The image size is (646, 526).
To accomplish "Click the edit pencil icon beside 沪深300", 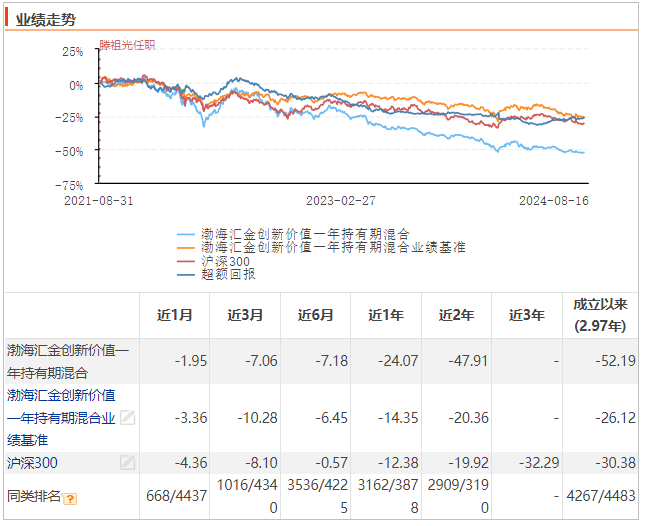I will 128,463.
